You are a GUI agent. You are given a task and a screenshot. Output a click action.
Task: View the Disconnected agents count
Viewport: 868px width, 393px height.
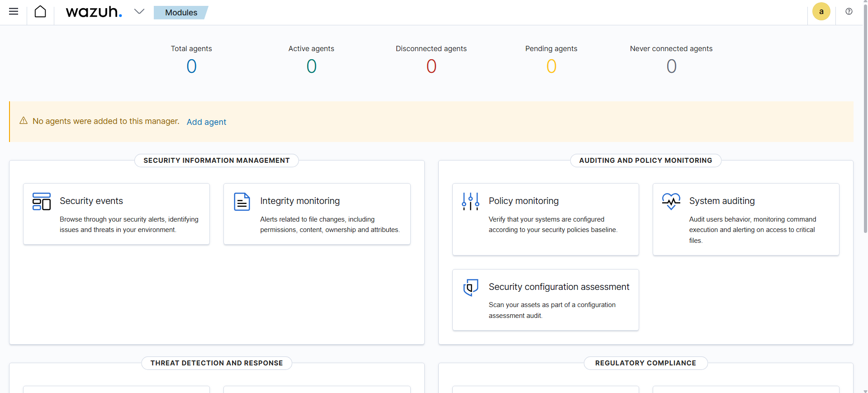432,66
